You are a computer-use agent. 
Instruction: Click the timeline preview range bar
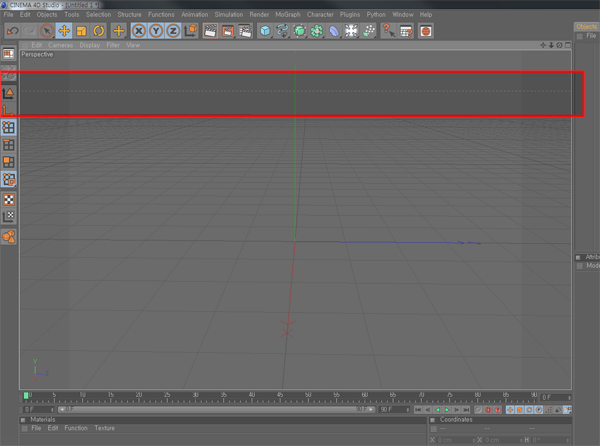click(x=216, y=409)
